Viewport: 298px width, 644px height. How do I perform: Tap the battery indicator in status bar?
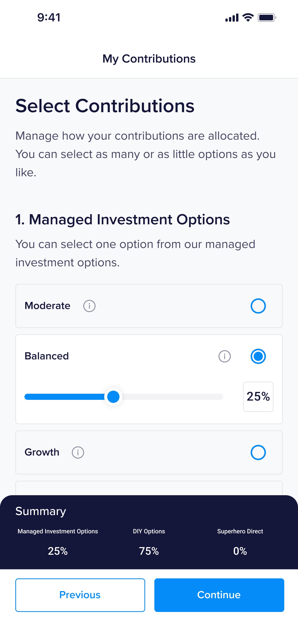click(267, 18)
